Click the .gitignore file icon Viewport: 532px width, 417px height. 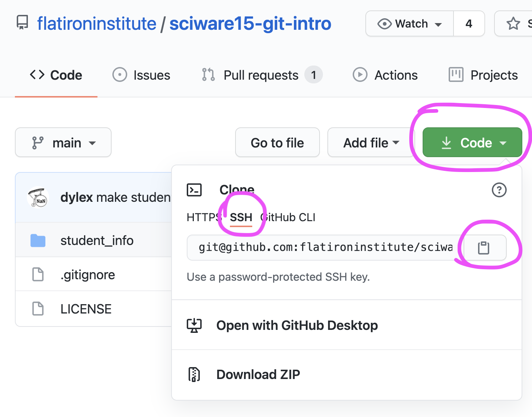pyautogui.click(x=38, y=275)
